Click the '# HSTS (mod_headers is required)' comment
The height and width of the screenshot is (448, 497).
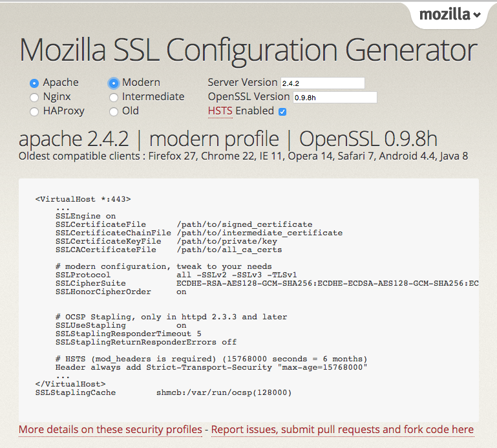[x=211, y=359]
